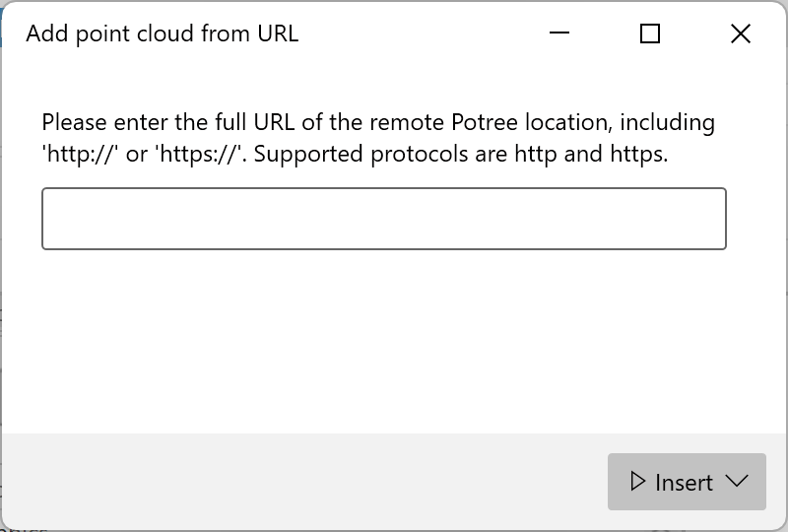Image resolution: width=788 pixels, height=532 pixels.
Task: Click the instruction text about Potree location
Action: coord(378,123)
